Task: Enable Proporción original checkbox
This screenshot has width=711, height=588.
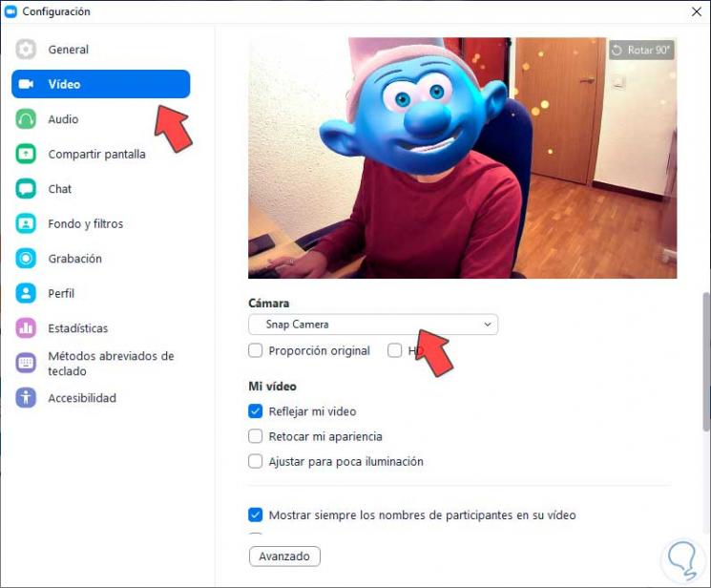Action: [x=255, y=350]
